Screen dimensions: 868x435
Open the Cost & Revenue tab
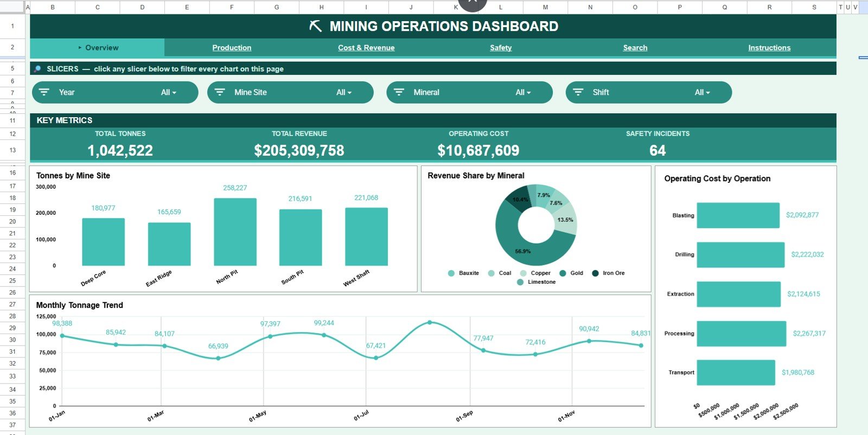tap(366, 48)
